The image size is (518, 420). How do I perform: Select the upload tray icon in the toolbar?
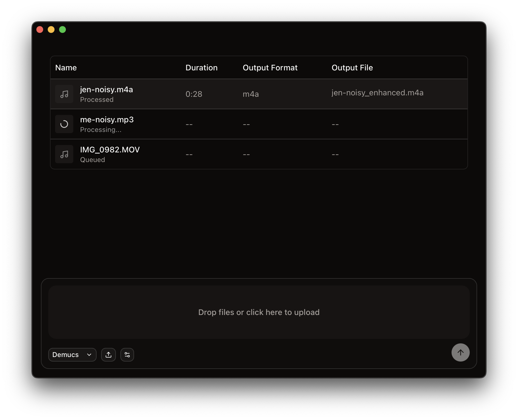pos(108,354)
